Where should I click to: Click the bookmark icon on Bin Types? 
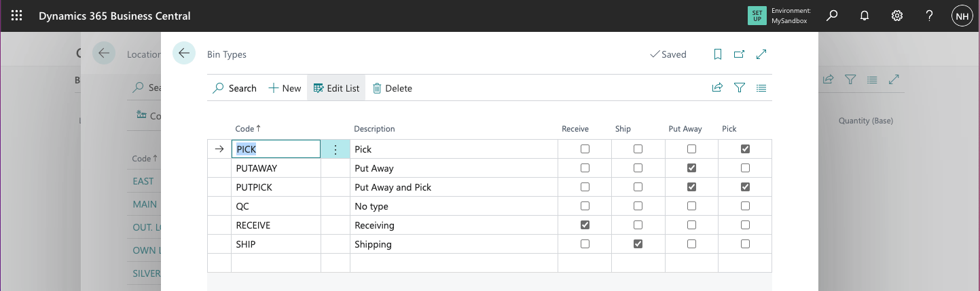[718, 54]
